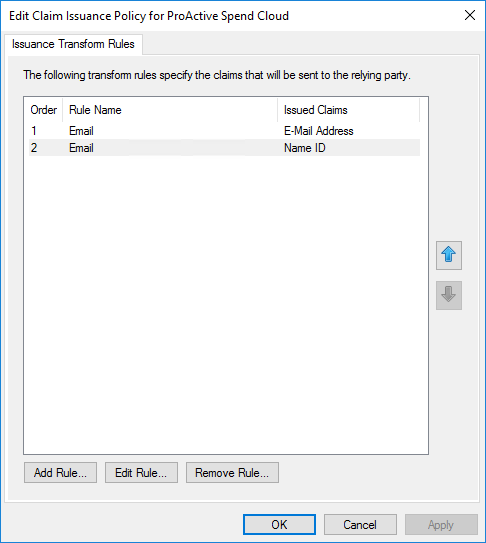Screen dimensions: 486x543
Task: Cancel the policy edits
Action: coord(360,524)
